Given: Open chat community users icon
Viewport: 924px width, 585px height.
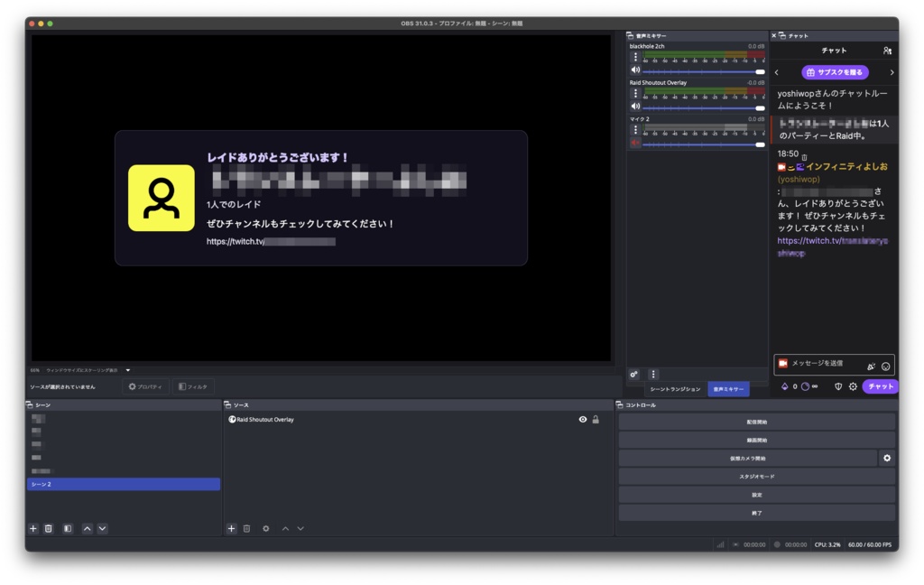Looking at the screenshot, I should click(887, 51).
